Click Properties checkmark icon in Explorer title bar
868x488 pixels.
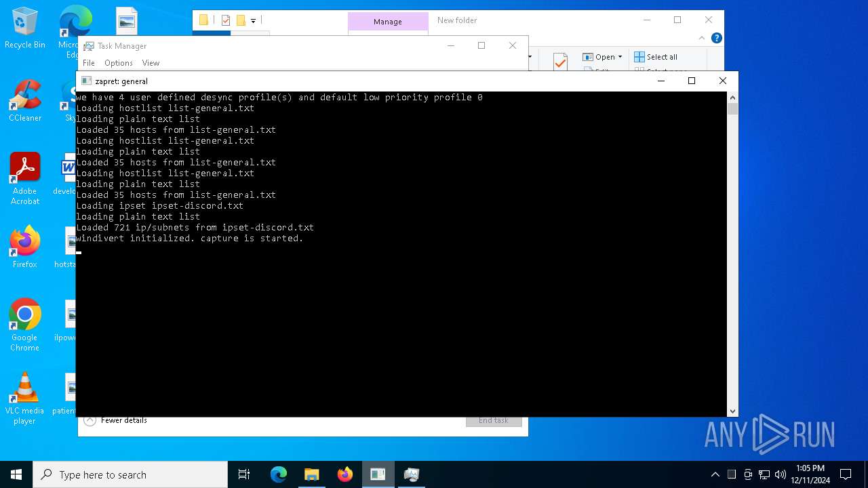coord(226,20)
